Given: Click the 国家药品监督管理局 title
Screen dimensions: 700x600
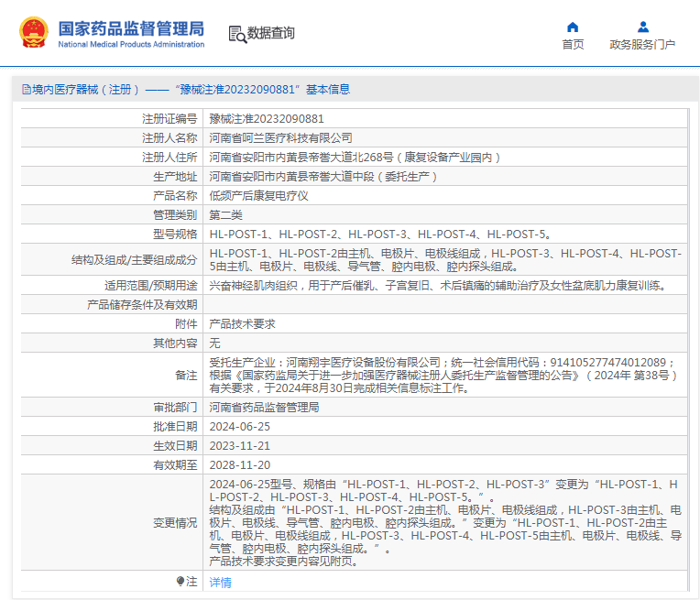Looking at the screenshot, I should [131, 28].
